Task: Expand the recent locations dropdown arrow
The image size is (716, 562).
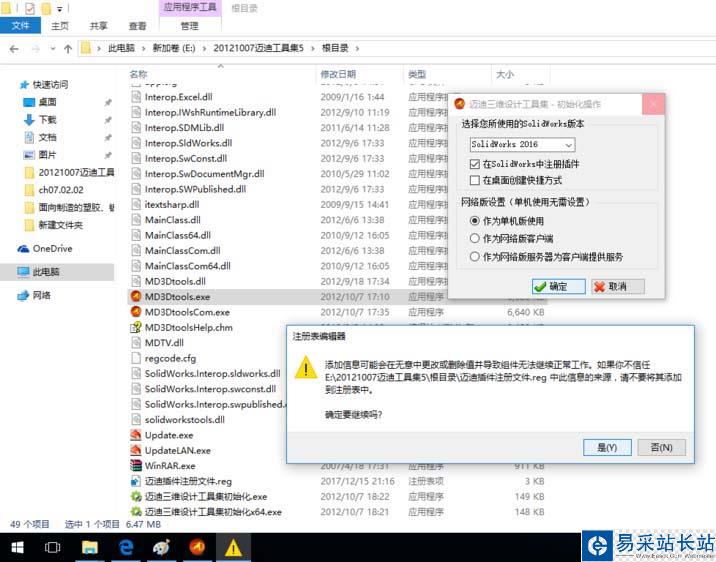Action: (53, 48)
